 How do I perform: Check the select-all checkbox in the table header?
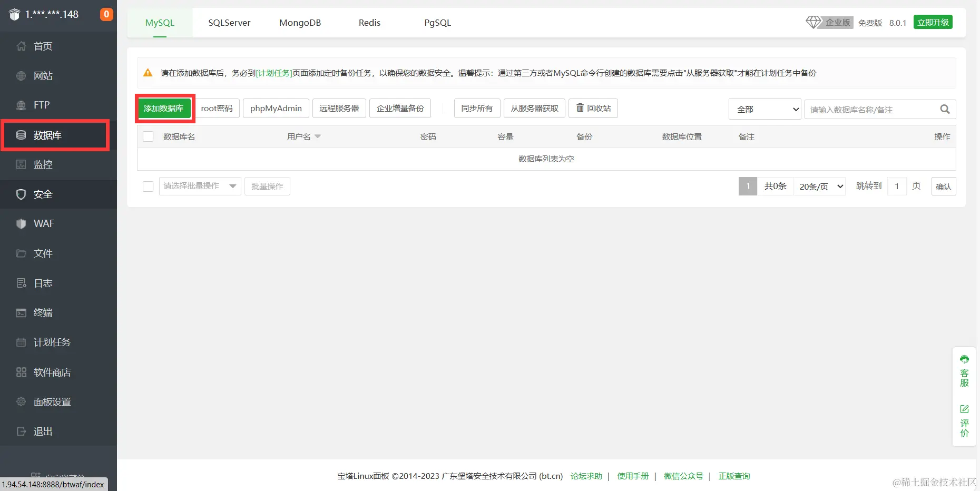[148, 136]
